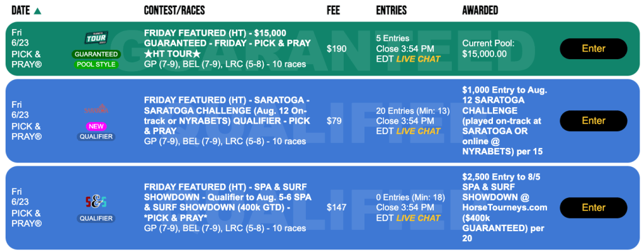The width and height of the screenshot is (644, 252).
Task: Open LIVE CHAT for the $15,000 Guaranteed contest
Action: click(x=418, y=59)
